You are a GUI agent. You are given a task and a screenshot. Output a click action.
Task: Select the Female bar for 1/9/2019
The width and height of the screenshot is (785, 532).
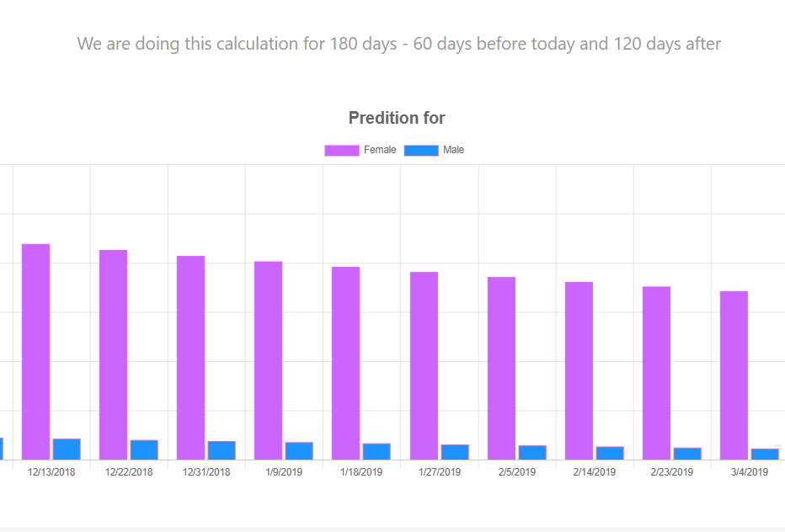268,360
